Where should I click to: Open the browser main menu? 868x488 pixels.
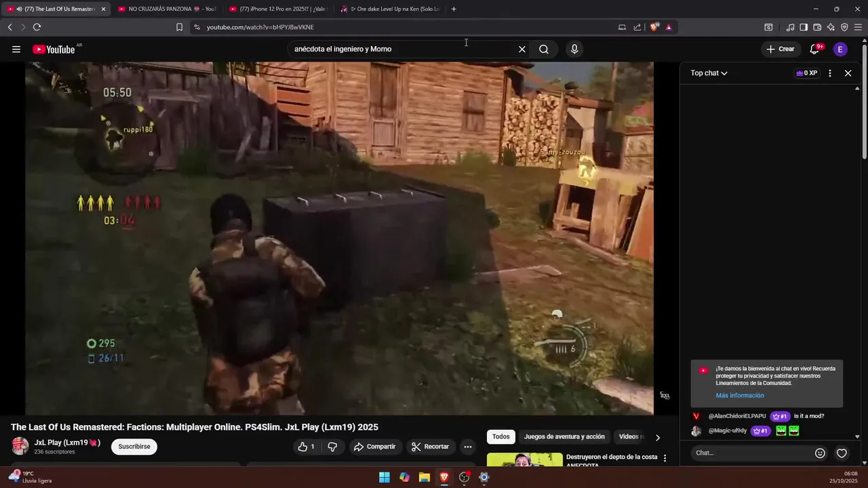coord(859,27)
